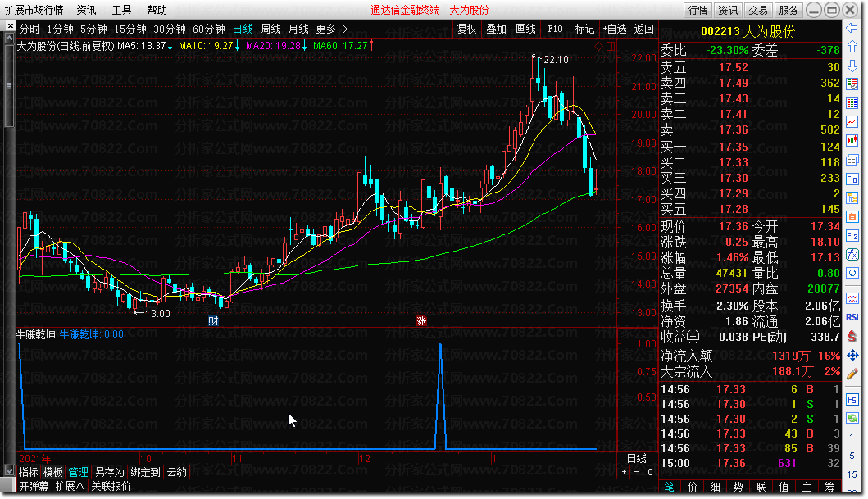
Task: Click the blue four-way move icon
Action: coord(852,355)
